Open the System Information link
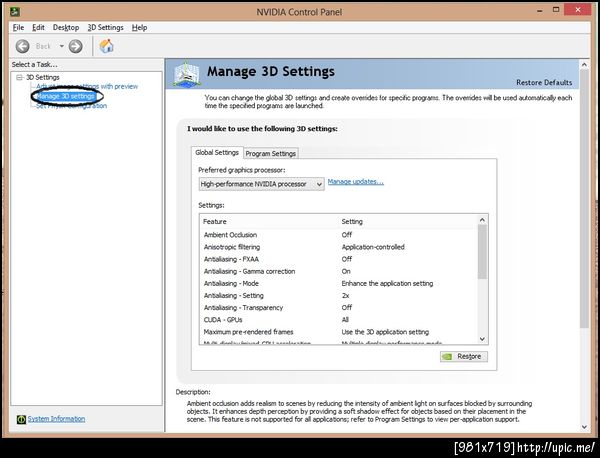Image resolution: width=600 pixels, height=458 pixels. click(x=56, y=419)
